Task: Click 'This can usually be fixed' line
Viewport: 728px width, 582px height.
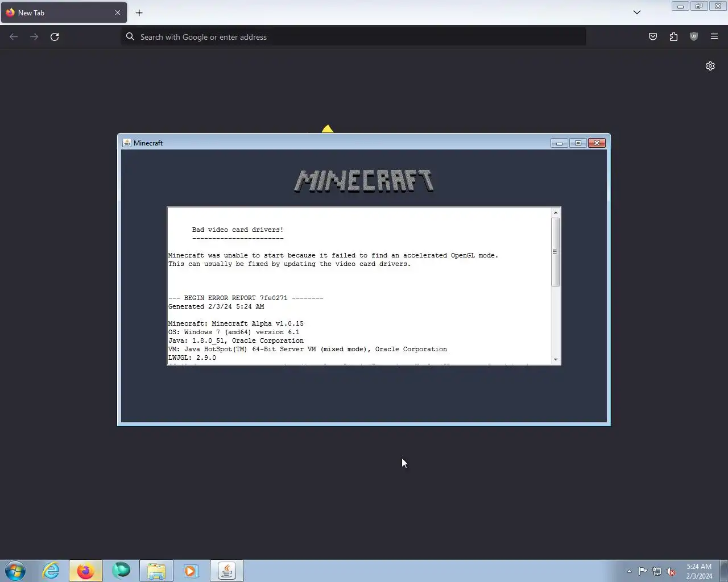Action: tap(289, 264)
